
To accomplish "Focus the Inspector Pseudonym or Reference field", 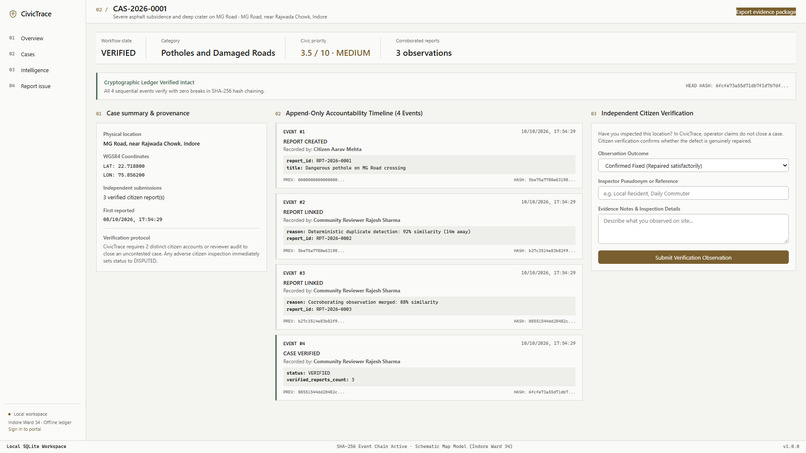I will 693,193.
